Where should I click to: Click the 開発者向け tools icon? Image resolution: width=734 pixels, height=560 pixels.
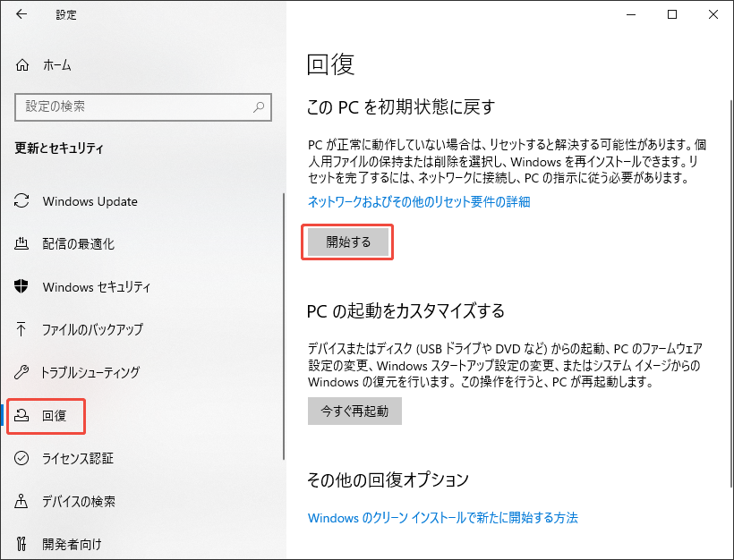(21, 544)
